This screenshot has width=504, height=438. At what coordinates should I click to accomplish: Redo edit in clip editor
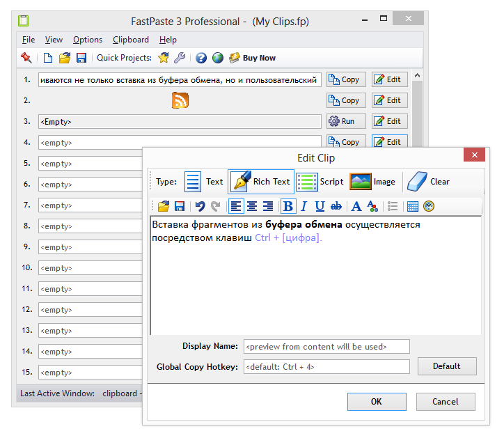pyautogui.click(x=216, y=206)
